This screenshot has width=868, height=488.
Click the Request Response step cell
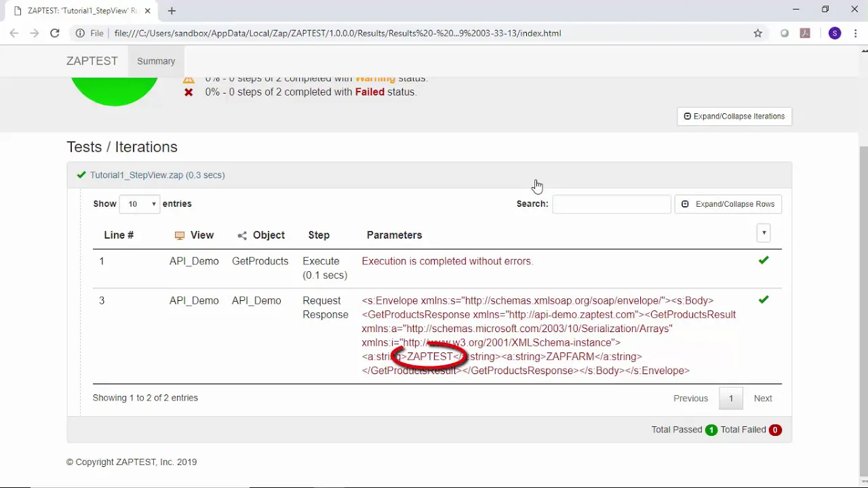tap(325, 307)
